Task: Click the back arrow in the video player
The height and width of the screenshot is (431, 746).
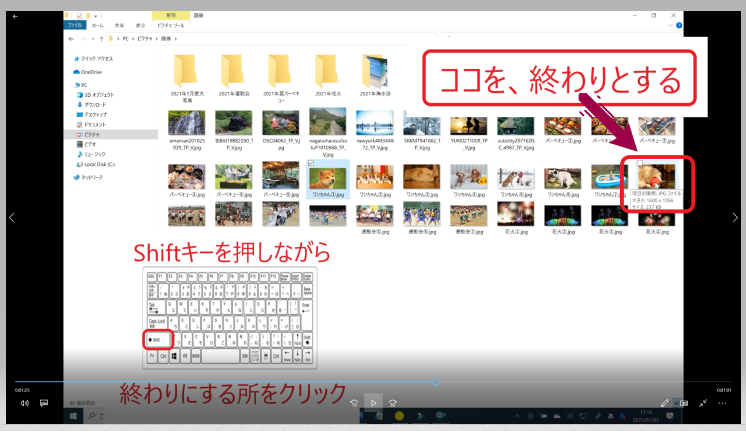Action: coord(15,17)
